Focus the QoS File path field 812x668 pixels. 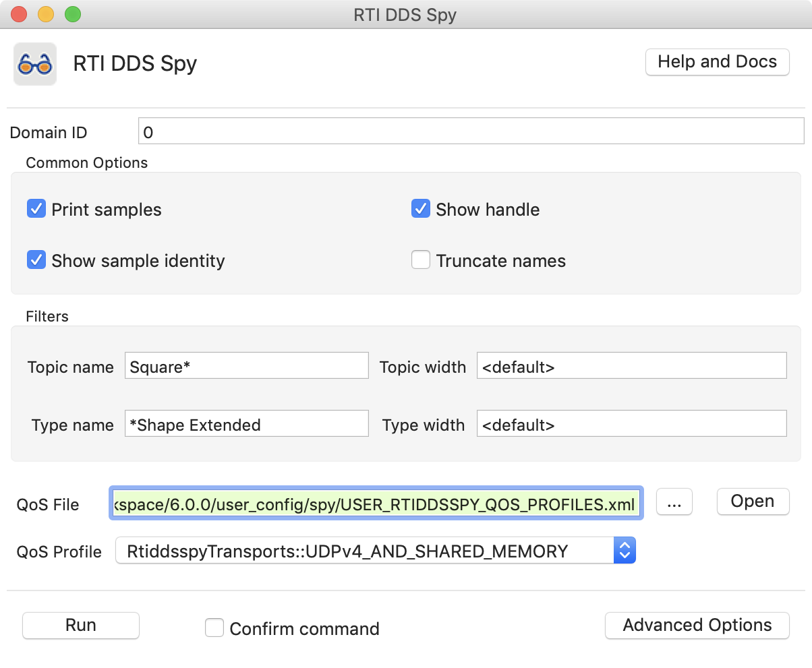coord(376,504)
